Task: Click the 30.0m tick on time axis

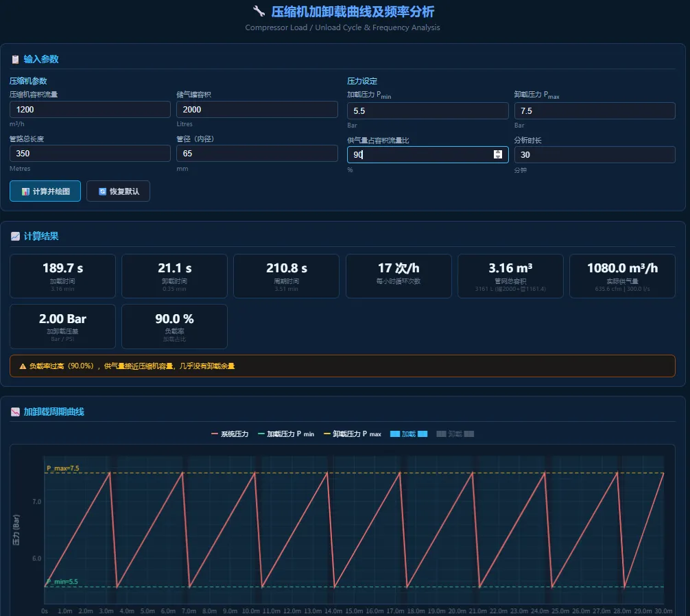Action: click(x=664, y=611)
